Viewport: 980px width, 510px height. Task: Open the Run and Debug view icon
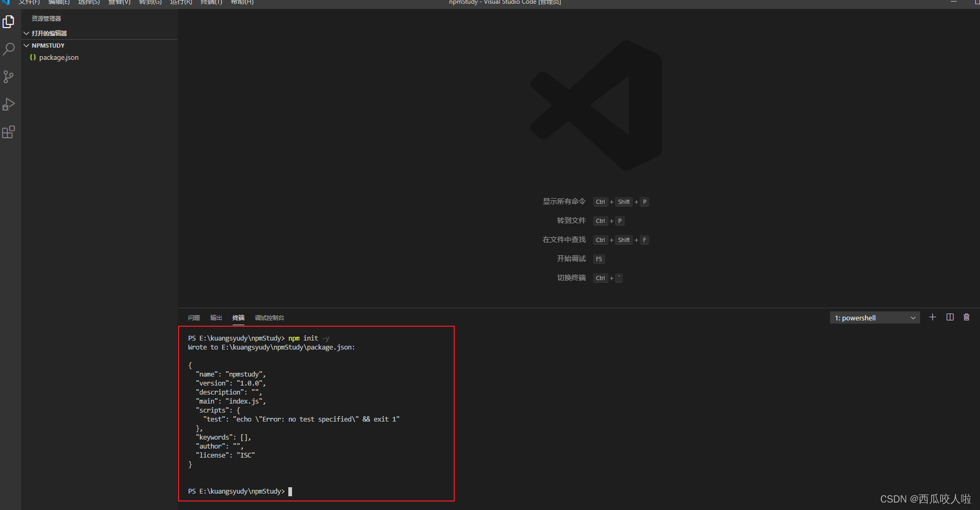click(x=8, y=104)
